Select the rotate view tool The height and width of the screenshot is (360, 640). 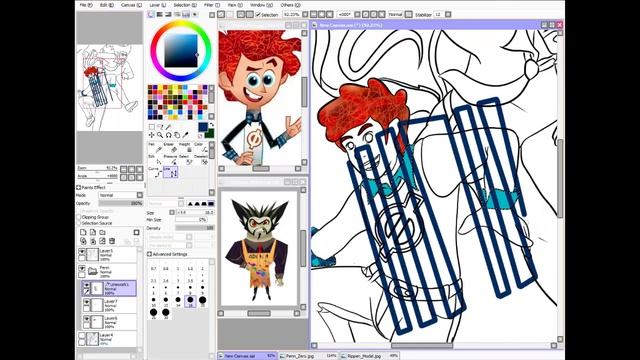pos(168,135)
